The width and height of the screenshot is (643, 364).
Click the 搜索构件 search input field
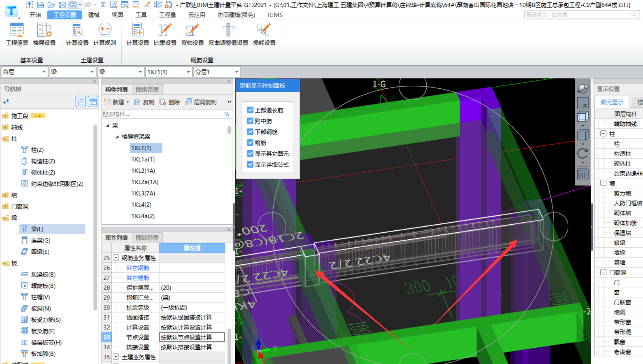click(162, 114)
